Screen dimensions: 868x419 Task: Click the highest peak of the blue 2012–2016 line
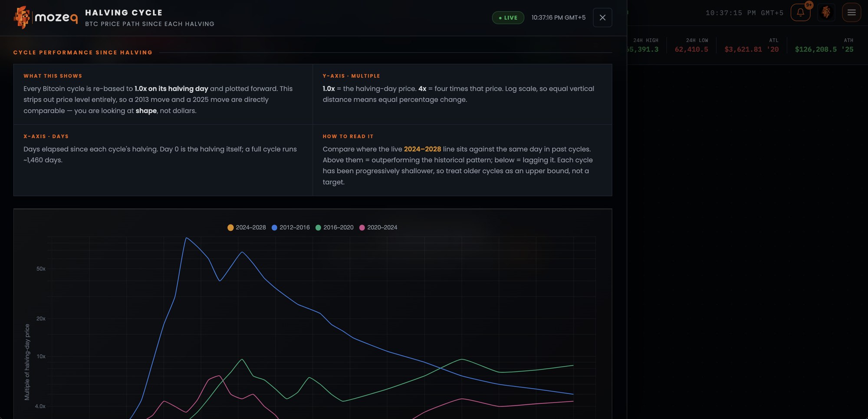pos(186,238)
